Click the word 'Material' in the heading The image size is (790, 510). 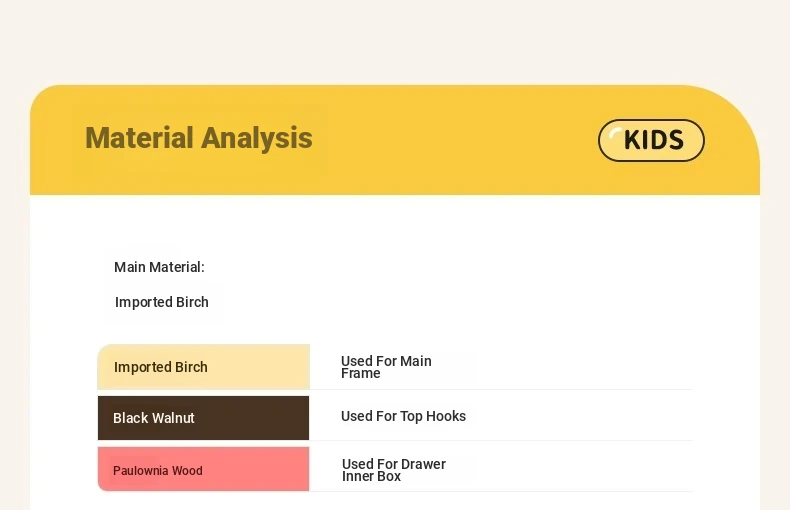[x=139, y=138]
